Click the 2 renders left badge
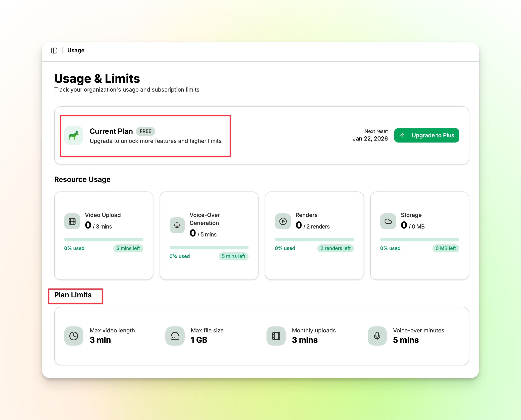The width and height of the screenshot is (521, 420). (x=335, y=248)
